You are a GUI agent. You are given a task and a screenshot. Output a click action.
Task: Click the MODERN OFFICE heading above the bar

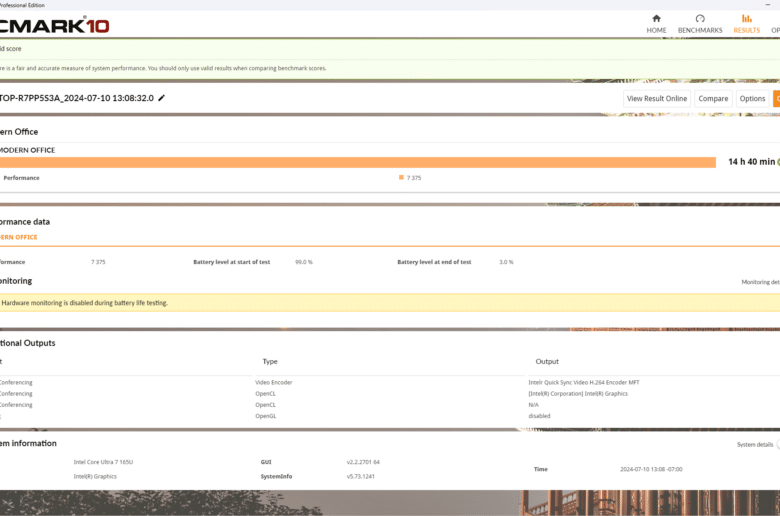[27, 150]
